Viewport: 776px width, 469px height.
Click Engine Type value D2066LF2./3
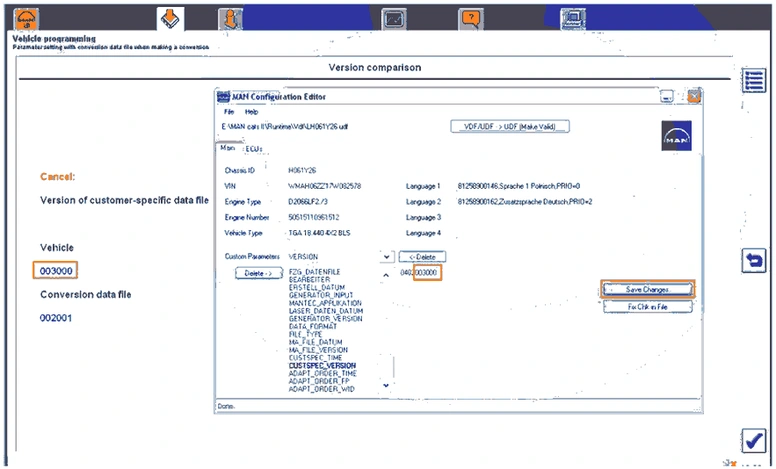click(308, 202)
